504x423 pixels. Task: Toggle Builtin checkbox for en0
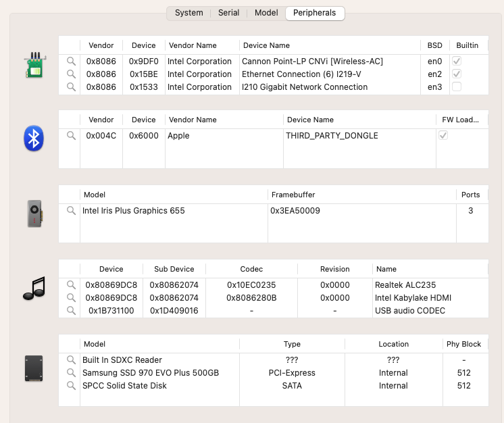point(457,61)
